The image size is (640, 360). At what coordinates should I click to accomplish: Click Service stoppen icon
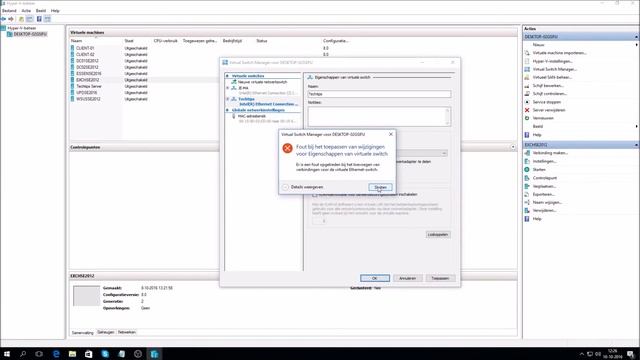click(527, 102)
